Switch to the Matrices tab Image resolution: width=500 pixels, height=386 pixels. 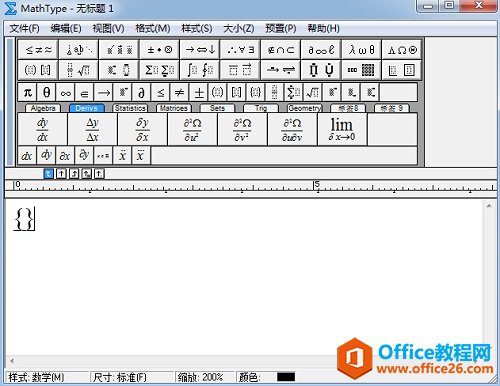click(173, 108)
